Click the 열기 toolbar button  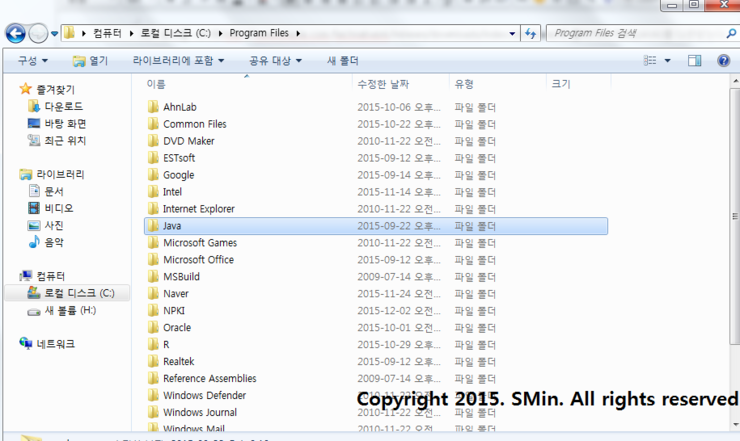tap(90, 60)
